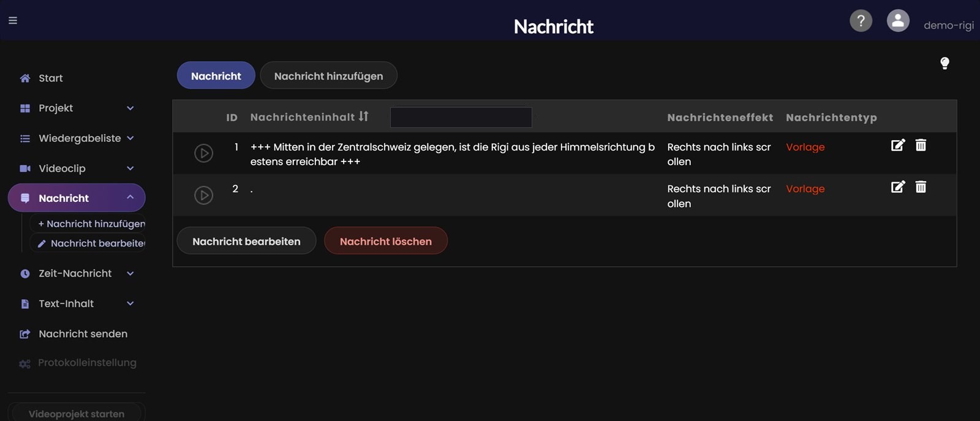Screen dimensions: 980x421
Task: Open the user account avatar
Action: click(x=898, y=21)
